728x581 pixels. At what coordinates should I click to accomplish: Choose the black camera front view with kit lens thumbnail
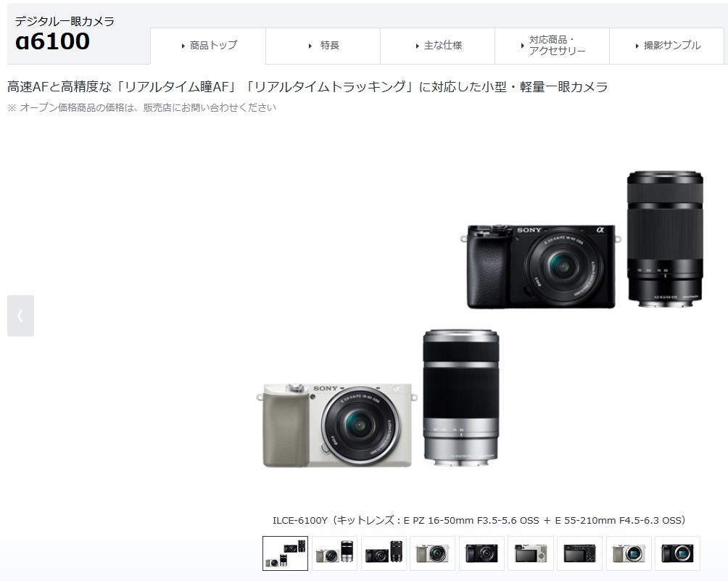click(x=481, y=553)
